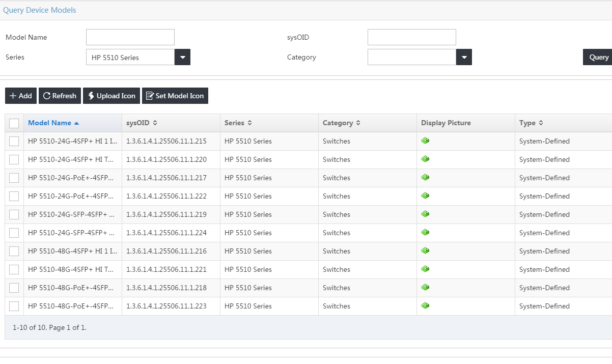Click Series cell in row sysOID 11.1.217

pos(248,178)
